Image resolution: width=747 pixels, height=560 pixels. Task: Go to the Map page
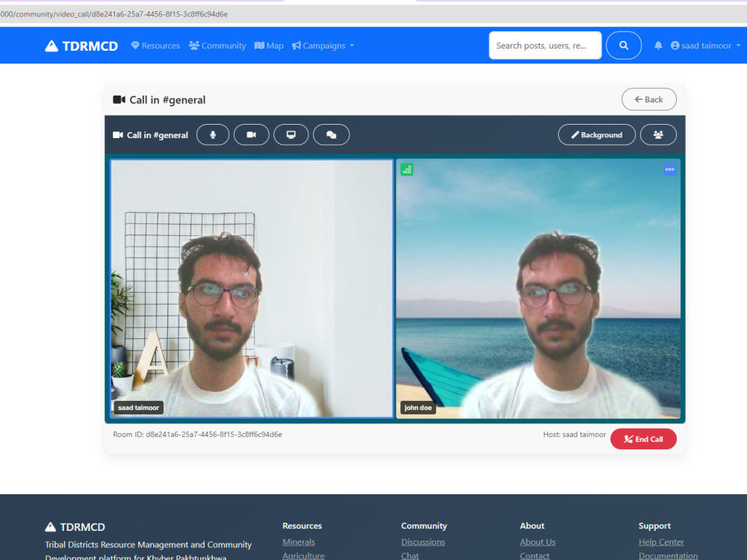point(269,46)
